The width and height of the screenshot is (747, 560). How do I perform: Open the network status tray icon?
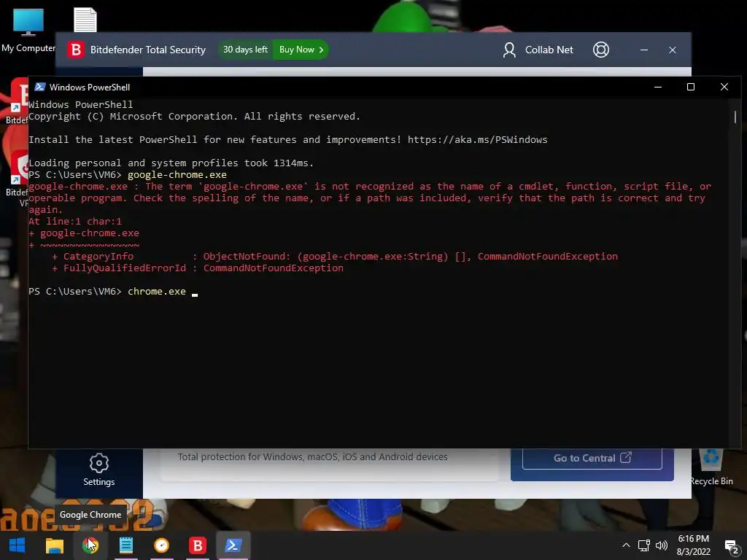tap(644, 545)
